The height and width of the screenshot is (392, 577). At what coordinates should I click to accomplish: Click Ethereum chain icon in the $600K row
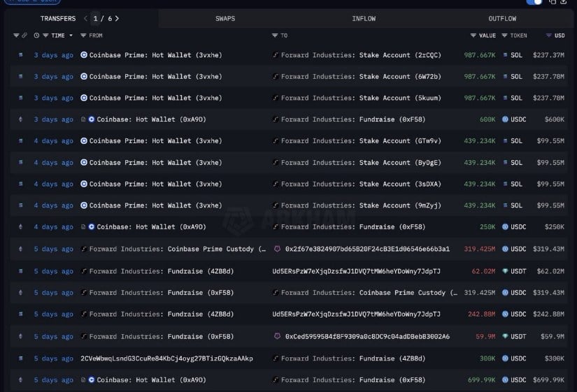20,119
